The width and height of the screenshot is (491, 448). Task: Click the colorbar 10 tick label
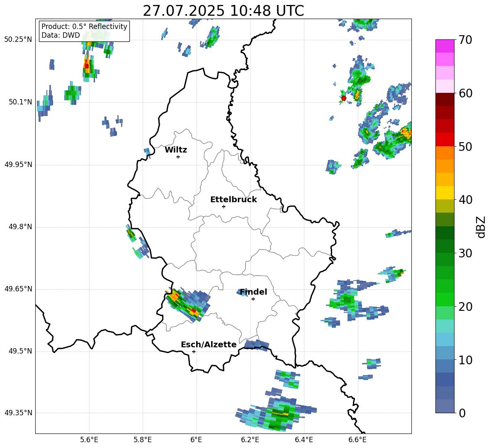465,360
